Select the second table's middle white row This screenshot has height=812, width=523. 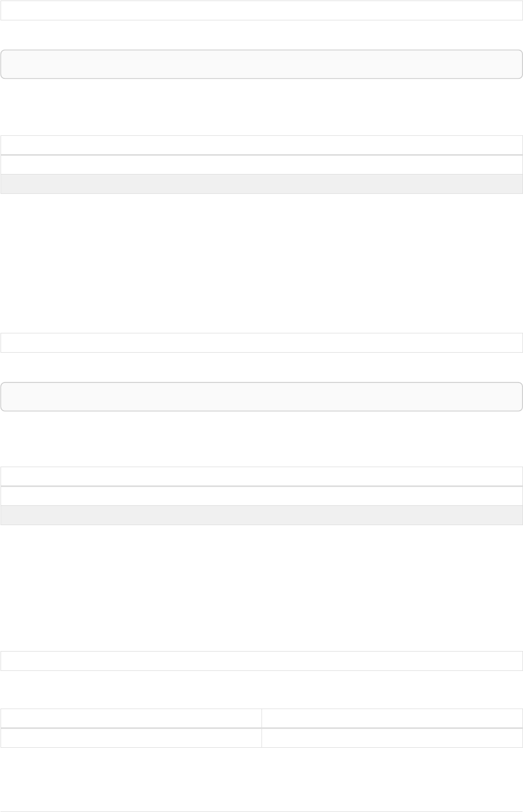pyautogui.click(x=261, y=496)
